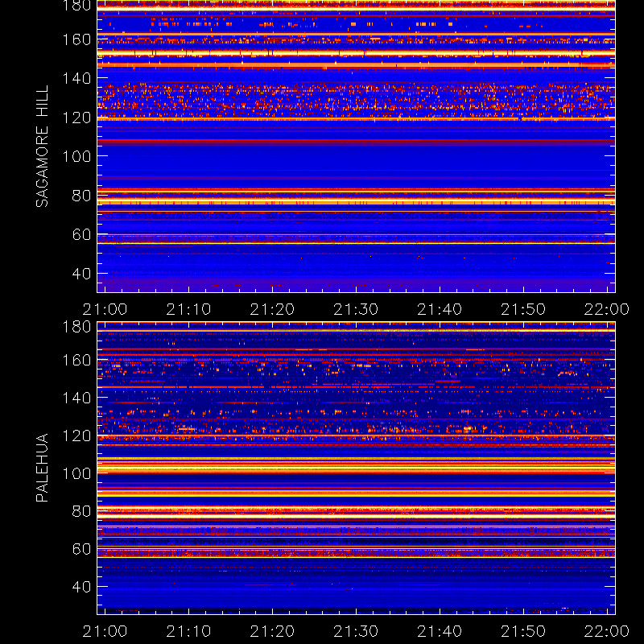
Task: Click the 160 label on Palehua axis
Action: (76, 360)
